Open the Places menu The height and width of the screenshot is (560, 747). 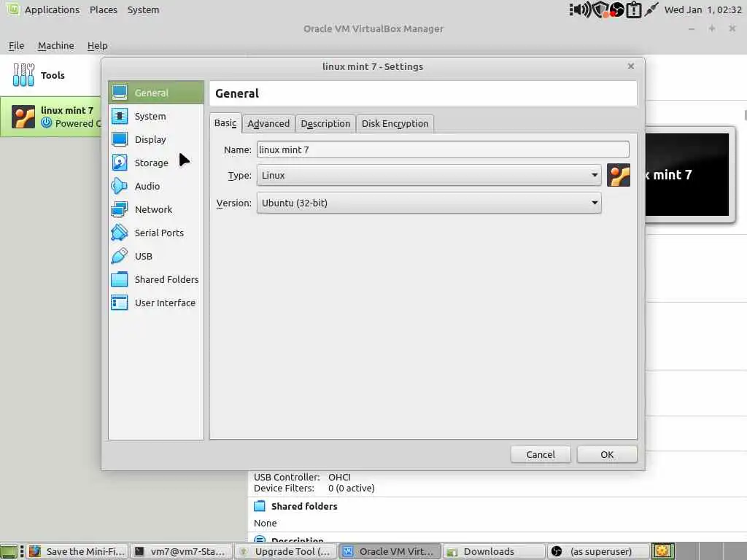click(104, 9)
